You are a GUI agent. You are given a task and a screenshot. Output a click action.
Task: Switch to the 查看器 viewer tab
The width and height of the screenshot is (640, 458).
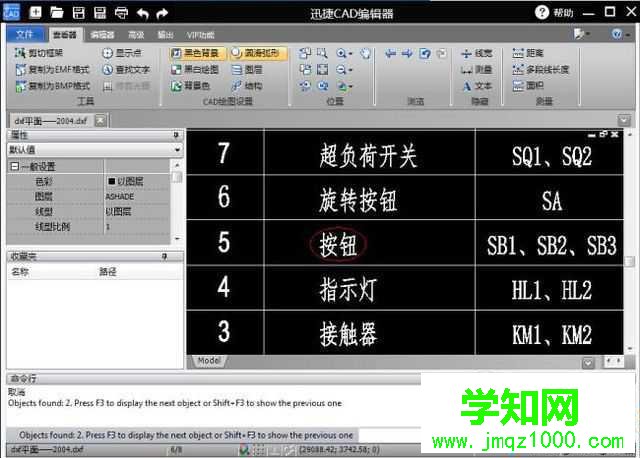pos(65,35)
